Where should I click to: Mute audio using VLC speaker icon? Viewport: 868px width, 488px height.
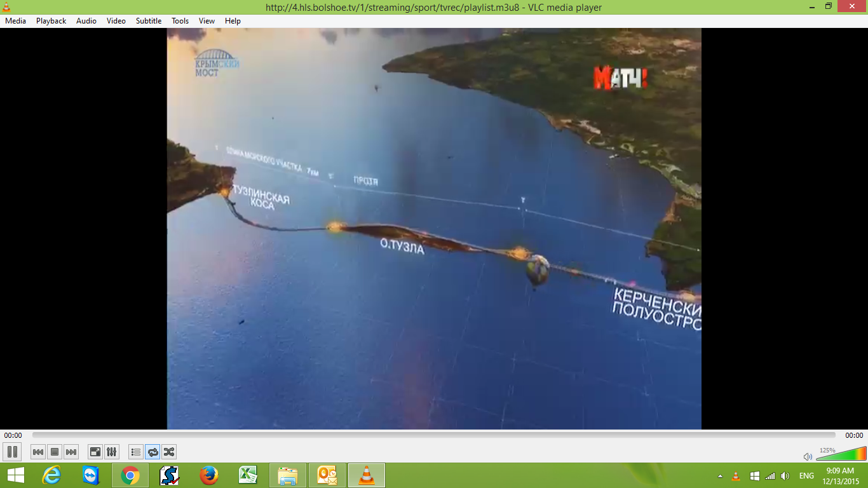(808, 456)
